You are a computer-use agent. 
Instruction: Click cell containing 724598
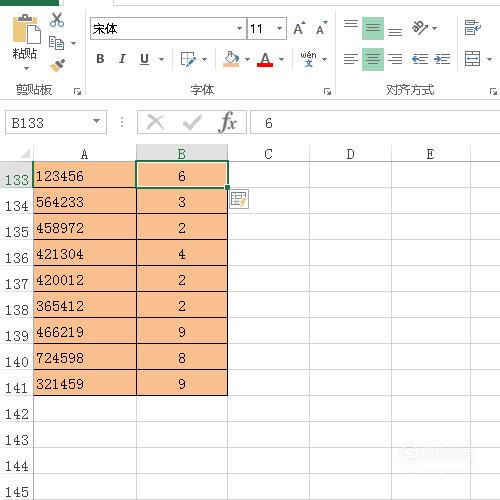point(85,357)
